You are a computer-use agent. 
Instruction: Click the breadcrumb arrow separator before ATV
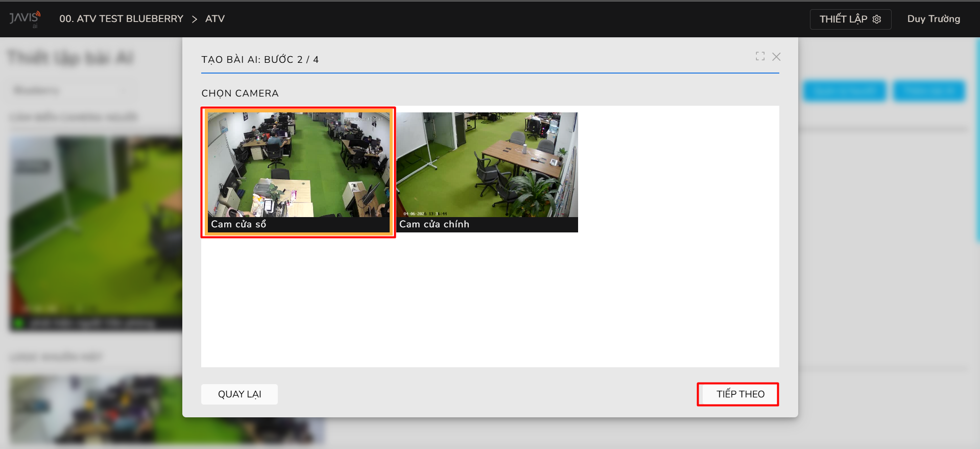pos(194,19)
